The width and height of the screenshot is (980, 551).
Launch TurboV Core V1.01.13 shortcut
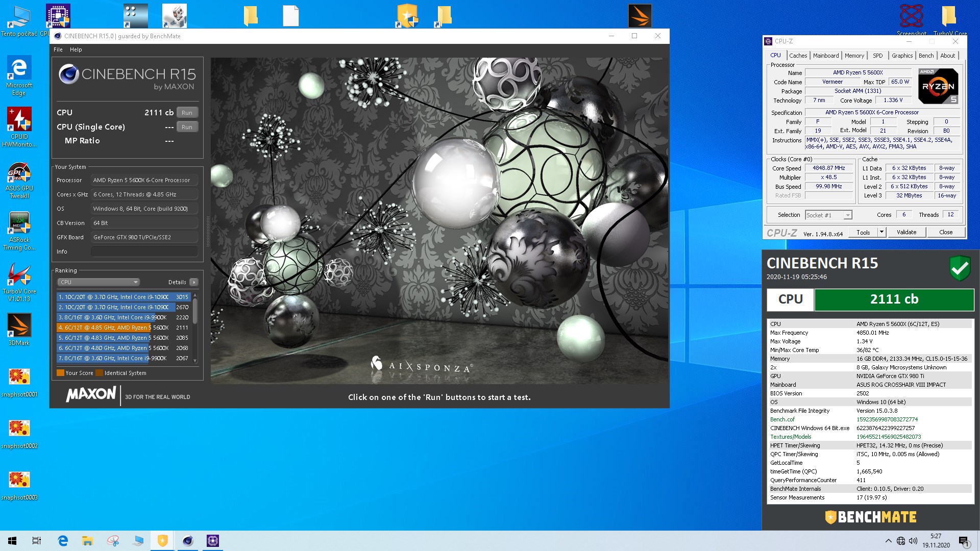pyautogui.click(x=19, y=282)
